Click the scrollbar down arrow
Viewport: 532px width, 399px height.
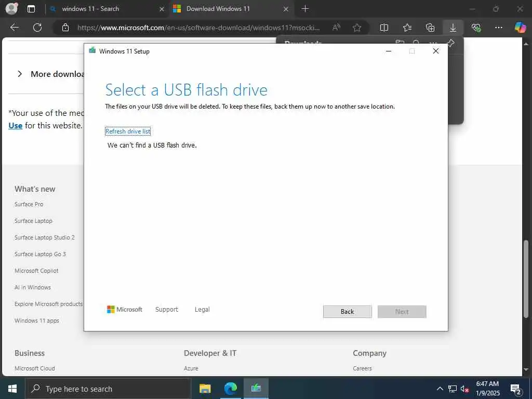click(526, 369)
